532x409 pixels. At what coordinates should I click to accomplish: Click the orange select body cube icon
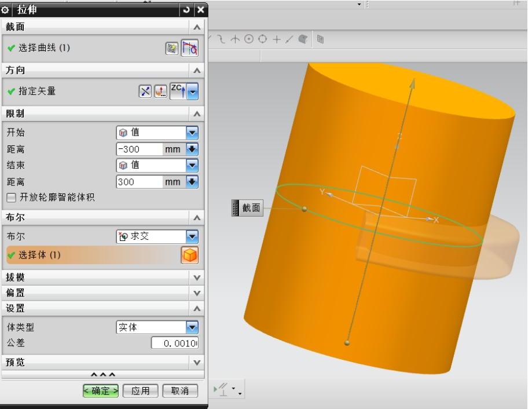coord(190,255)
